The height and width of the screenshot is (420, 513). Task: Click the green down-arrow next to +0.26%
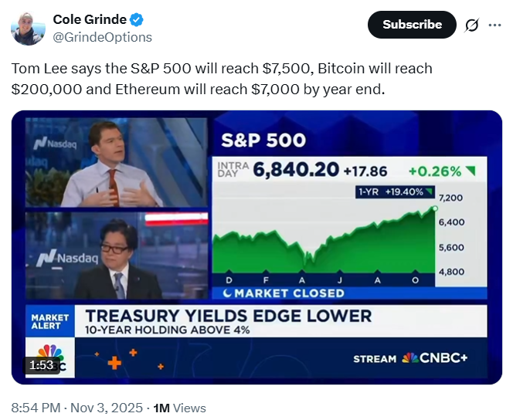(x=471, y=171)
